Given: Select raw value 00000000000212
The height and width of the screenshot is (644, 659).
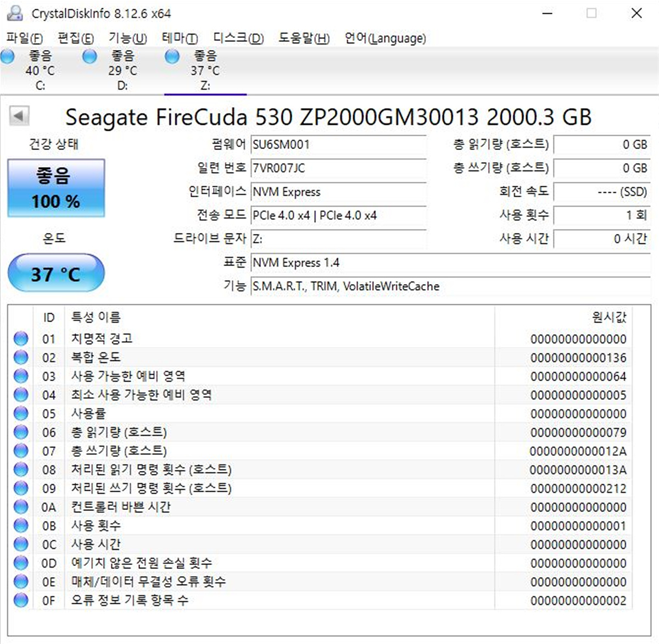Looking at the screenshot, I should (x=578, y=488).
